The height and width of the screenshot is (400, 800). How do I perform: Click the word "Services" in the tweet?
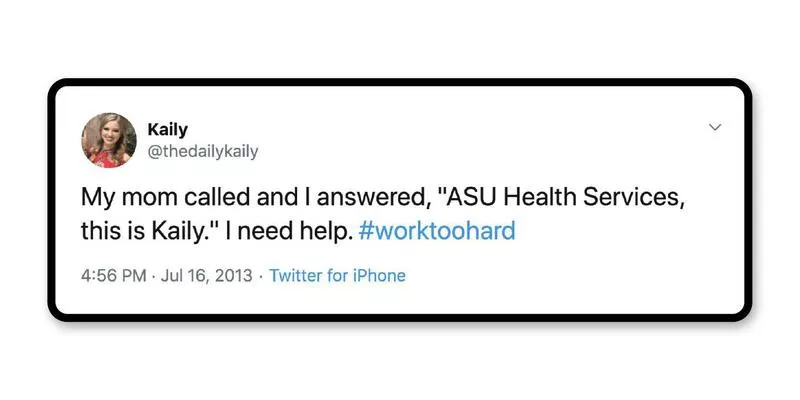tap(634, 196)
